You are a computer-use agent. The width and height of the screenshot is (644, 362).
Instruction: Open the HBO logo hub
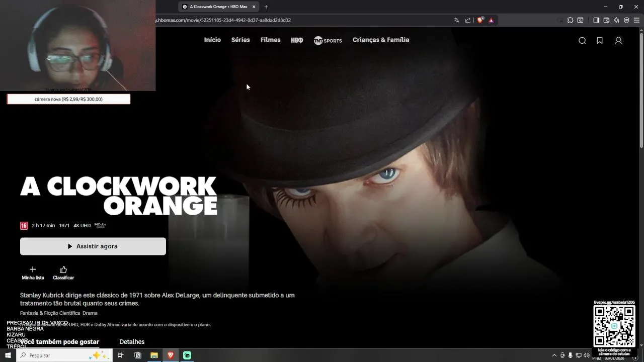click(297, 40)
